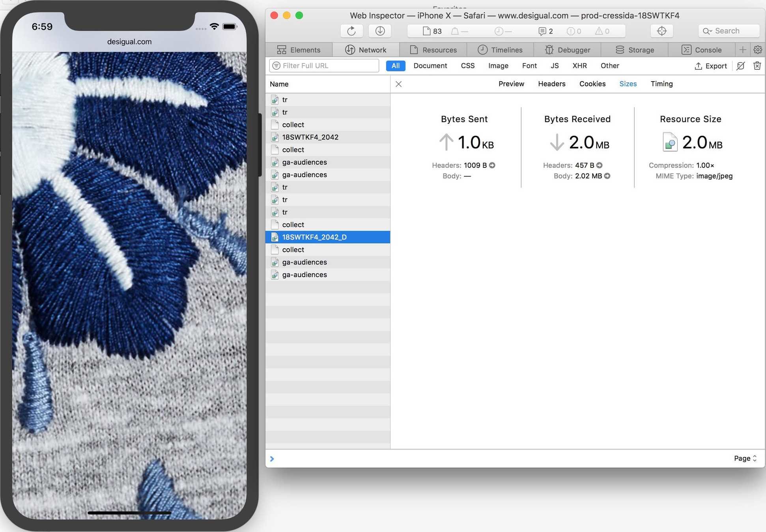Click the download web archive icon
The width and height of the screenshot is (766, 532).
[380, 31]
